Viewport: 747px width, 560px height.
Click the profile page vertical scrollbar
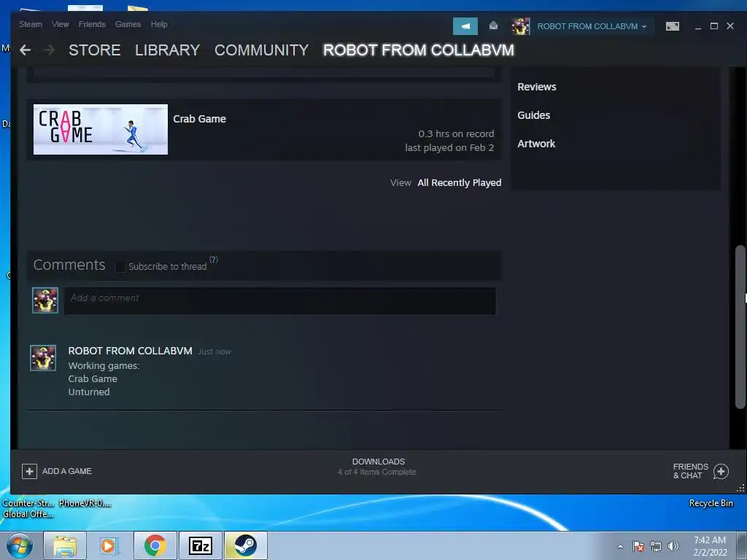pos(740,327)
